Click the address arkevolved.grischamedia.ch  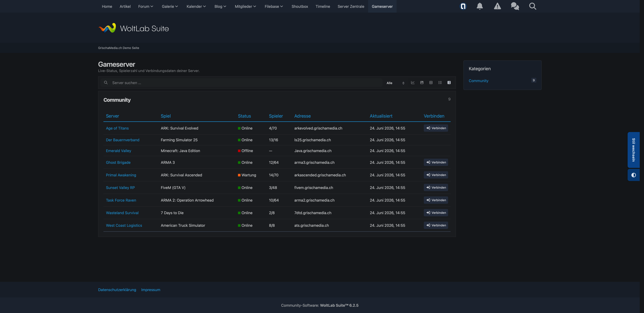[x=318, y=128]
